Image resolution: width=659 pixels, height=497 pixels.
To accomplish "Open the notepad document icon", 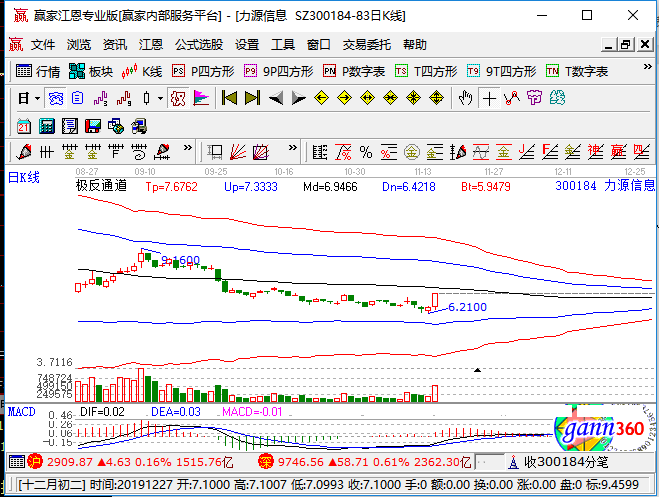I will 70,126.
